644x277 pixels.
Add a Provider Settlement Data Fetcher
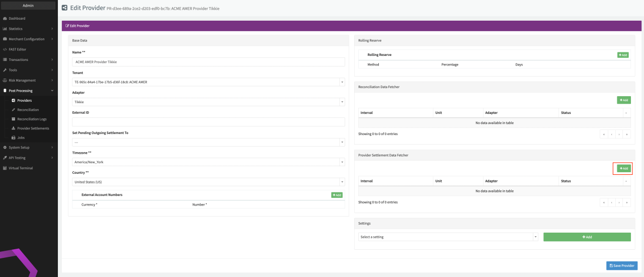coord(623,169)
